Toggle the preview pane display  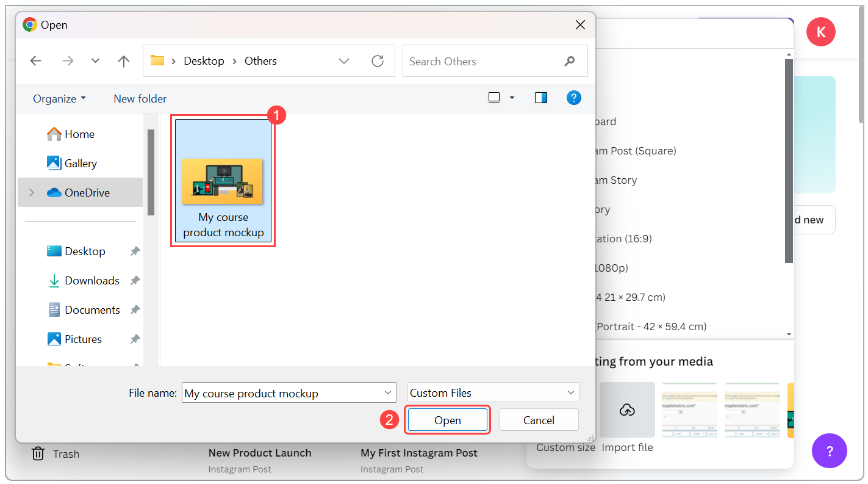click(540, 97)
